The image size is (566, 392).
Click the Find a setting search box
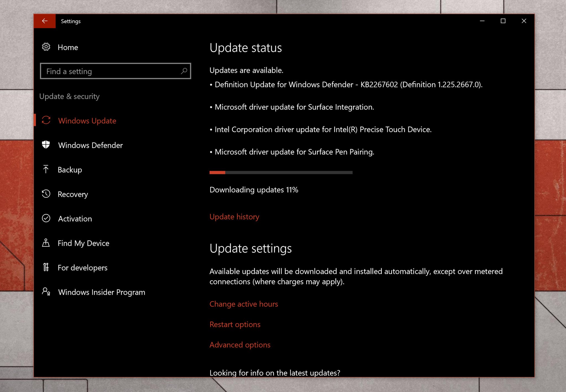116,71
